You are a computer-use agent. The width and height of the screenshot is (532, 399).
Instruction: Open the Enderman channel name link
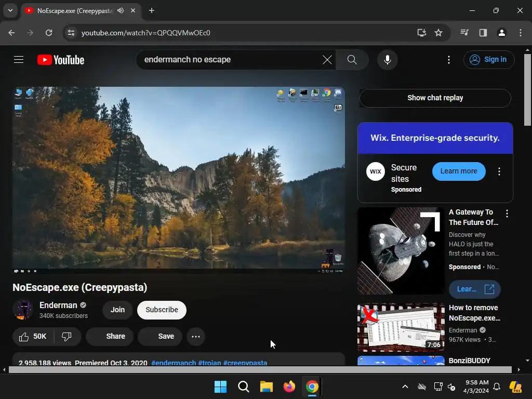click(x=58, y=305)
